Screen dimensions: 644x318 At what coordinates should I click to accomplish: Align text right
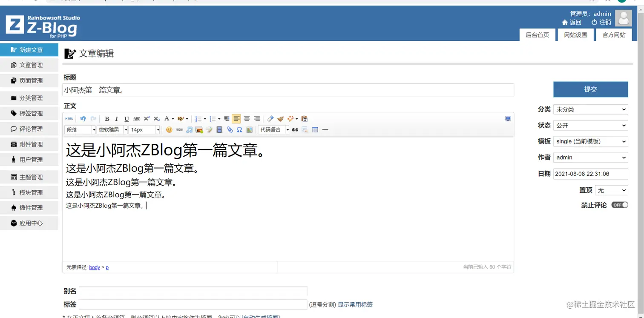(x=257, y=119)
